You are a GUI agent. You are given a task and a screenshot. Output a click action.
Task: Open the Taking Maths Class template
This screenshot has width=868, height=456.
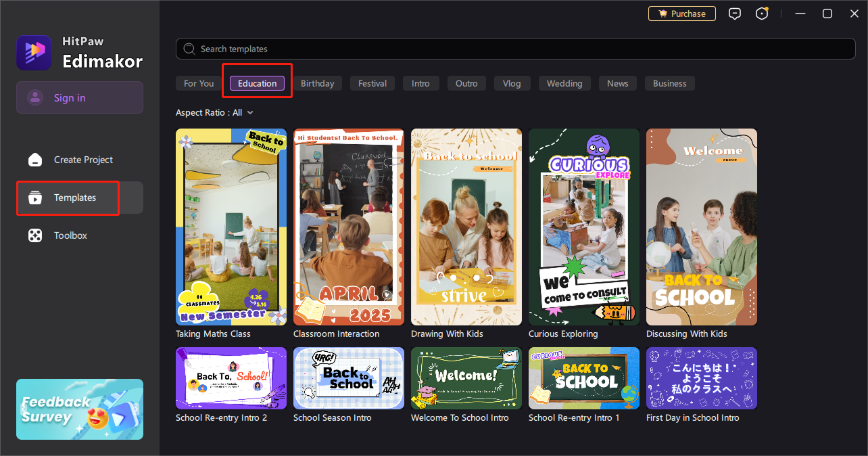(x=231, y=227)
